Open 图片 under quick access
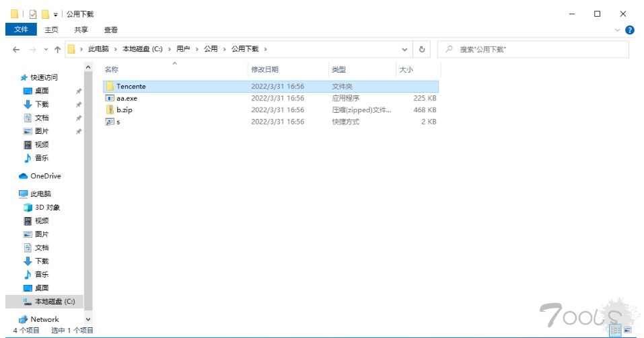This screenshot has height=338, width=644. [x=42, y=131]
